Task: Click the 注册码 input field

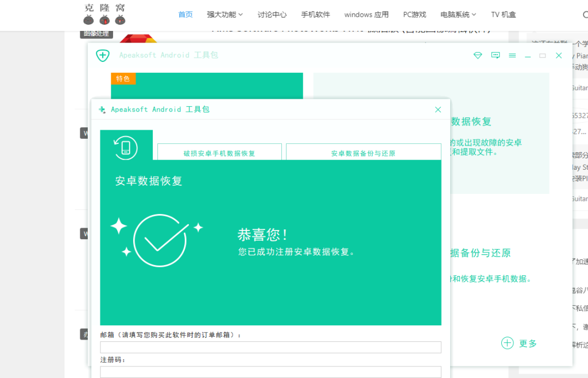Action: pos(270,372)
